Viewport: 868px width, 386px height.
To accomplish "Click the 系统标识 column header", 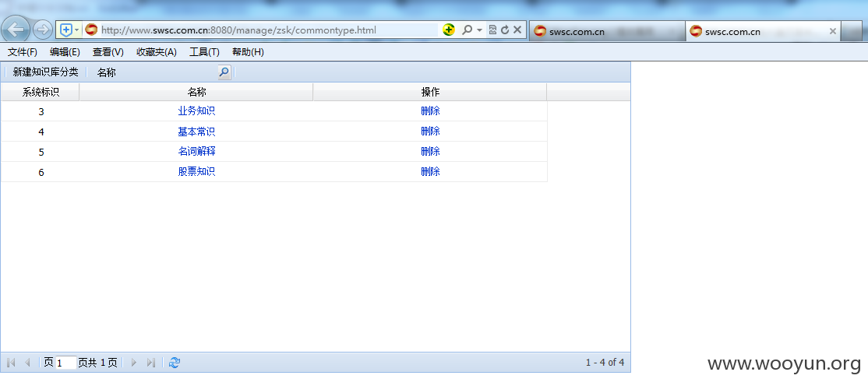I will point(41,93).
